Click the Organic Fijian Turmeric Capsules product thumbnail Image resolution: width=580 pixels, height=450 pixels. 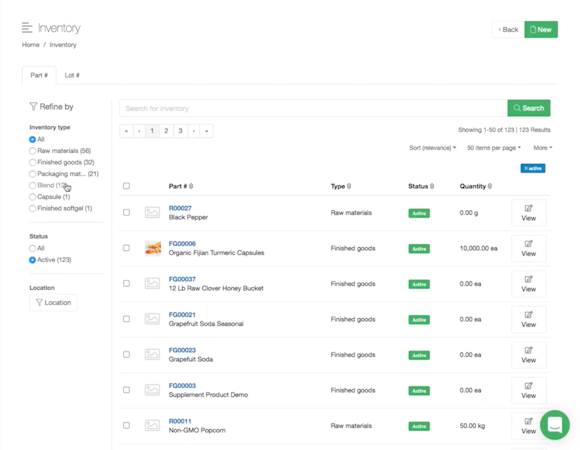point(153,248)
